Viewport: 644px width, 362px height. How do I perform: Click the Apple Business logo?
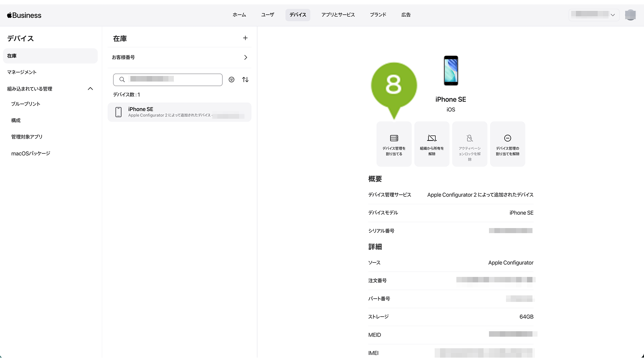point(24,15)
